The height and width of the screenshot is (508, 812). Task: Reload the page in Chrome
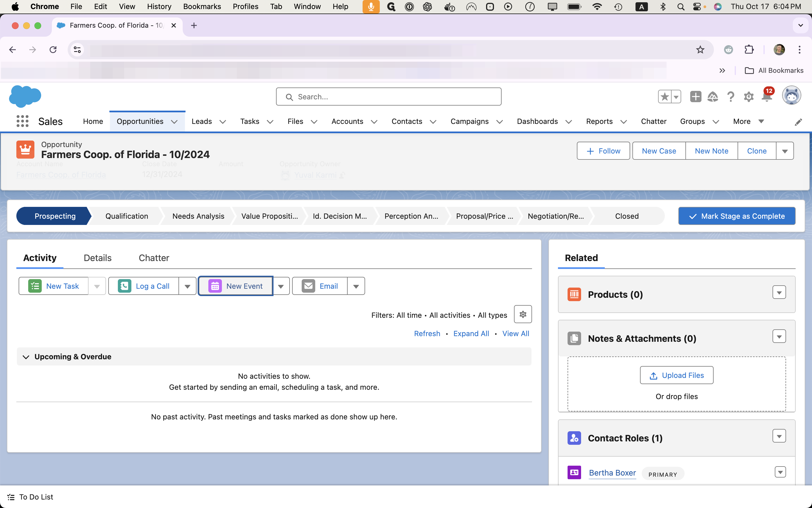click(53, 50)
